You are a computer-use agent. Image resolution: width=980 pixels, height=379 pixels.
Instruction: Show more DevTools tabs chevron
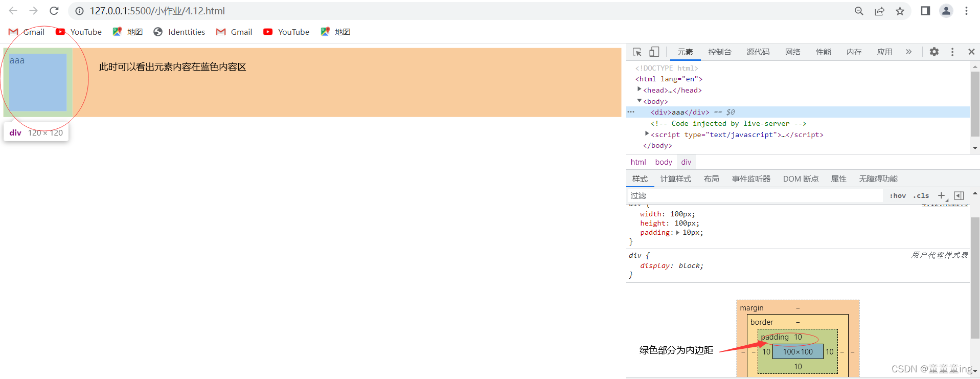(x=908, y=52)
